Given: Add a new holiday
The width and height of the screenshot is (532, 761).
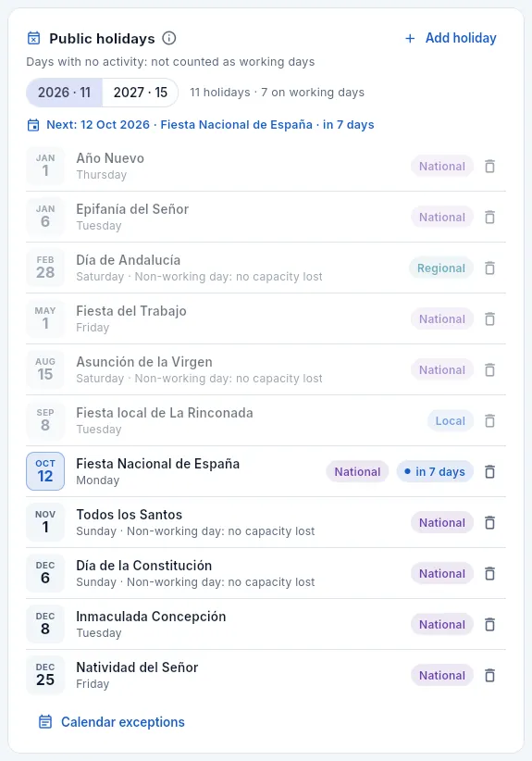Looking at the screenshot, I should click(451, 38).
